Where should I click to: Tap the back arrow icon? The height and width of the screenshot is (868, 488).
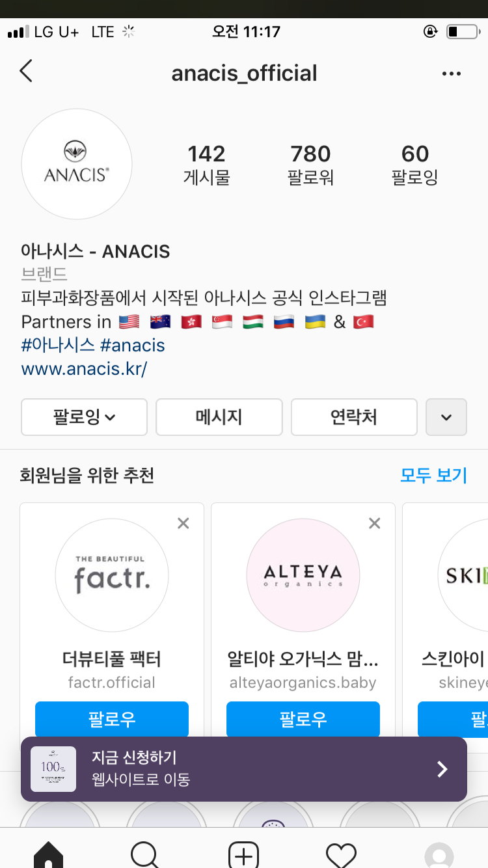(x=26, y=72)
